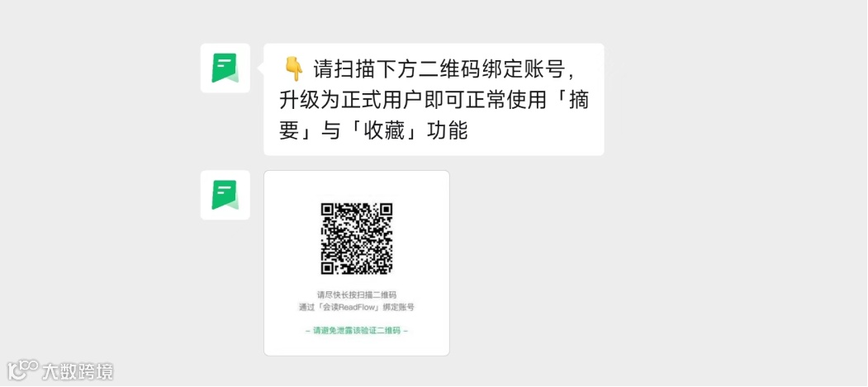Click the 大数跨境 watermark text

[78, 371]
